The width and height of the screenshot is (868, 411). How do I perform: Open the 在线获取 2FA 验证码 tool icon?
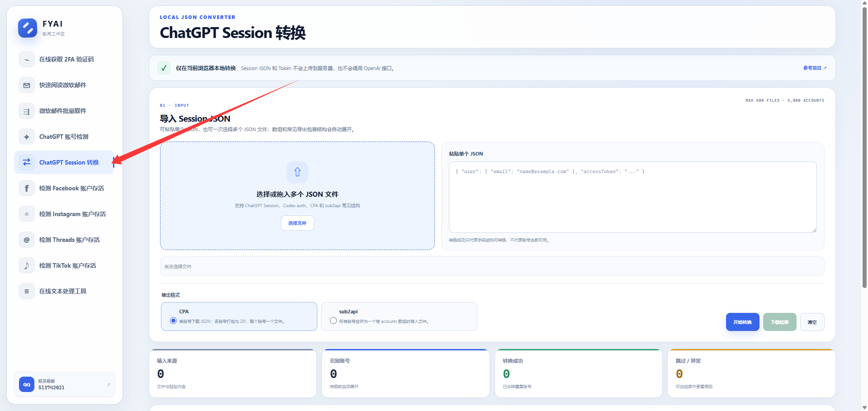click(x=27, y=59)
